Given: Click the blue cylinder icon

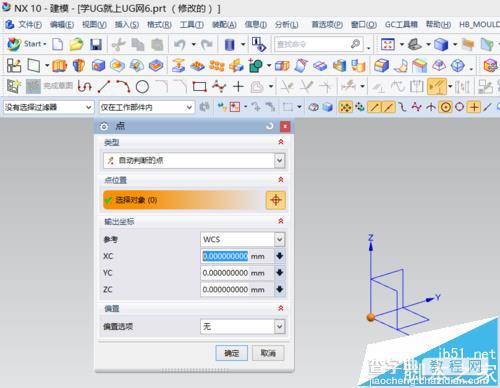Looking at the screenshot, I should [230, 44].
